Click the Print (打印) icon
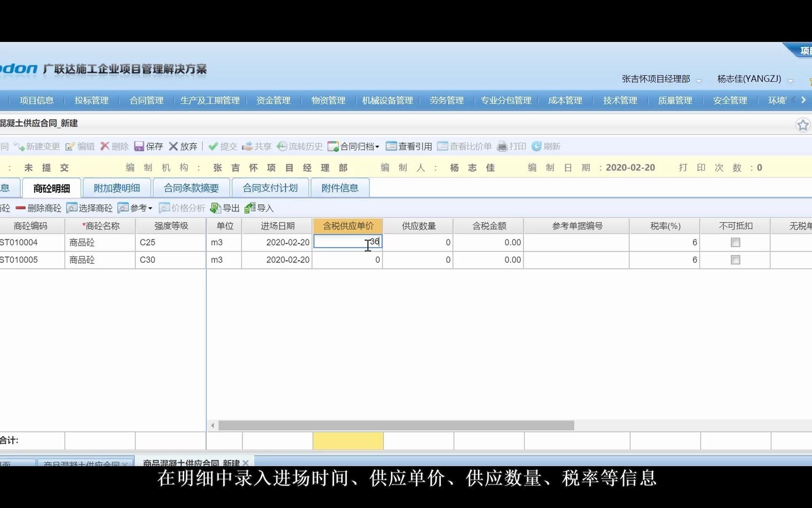This screenshot has width=812, height=508. (x=502, y=146)
